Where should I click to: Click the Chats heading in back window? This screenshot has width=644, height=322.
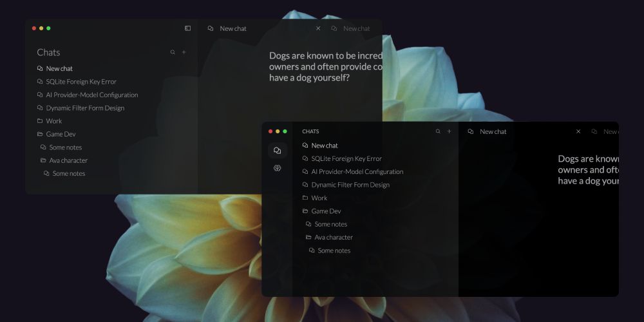coord(48,52)
